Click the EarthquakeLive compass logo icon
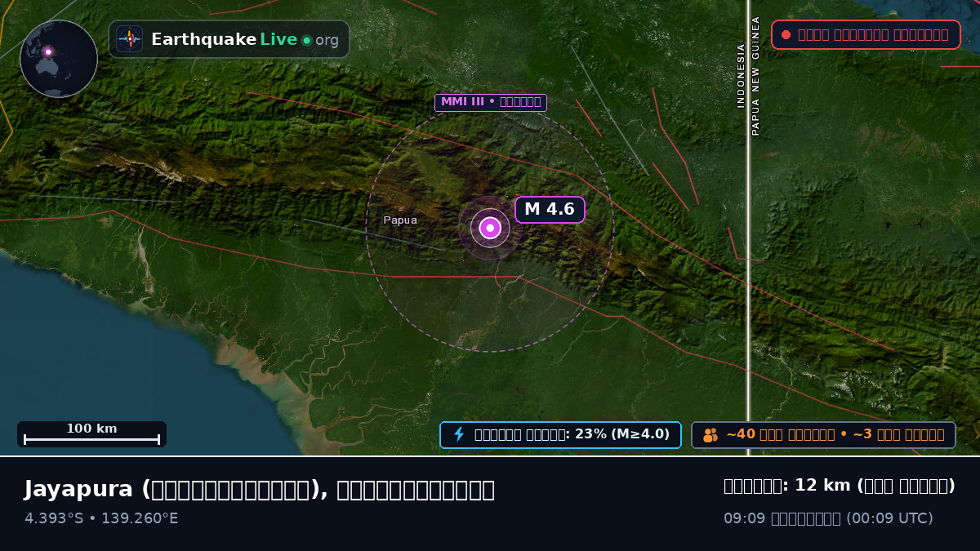This screenshot has height=551, width=980. pyautogui.click(x=130, y=39)
